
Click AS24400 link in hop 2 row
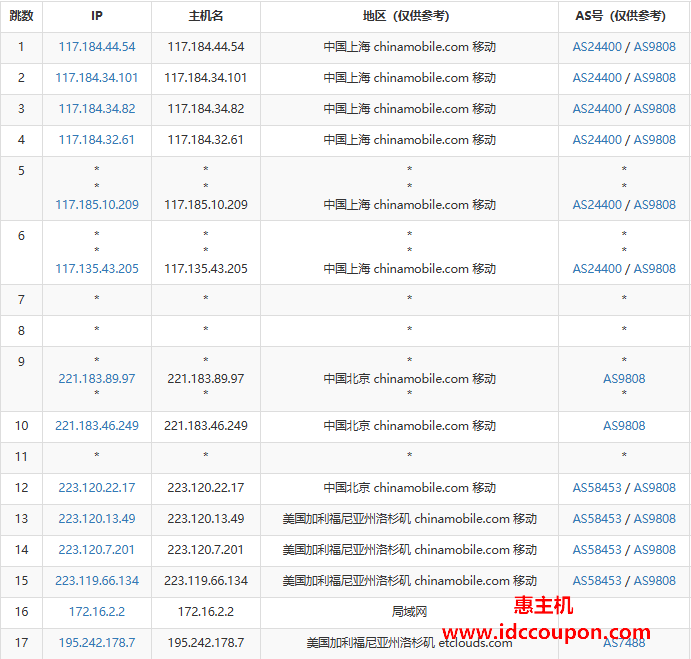(597, 78)
